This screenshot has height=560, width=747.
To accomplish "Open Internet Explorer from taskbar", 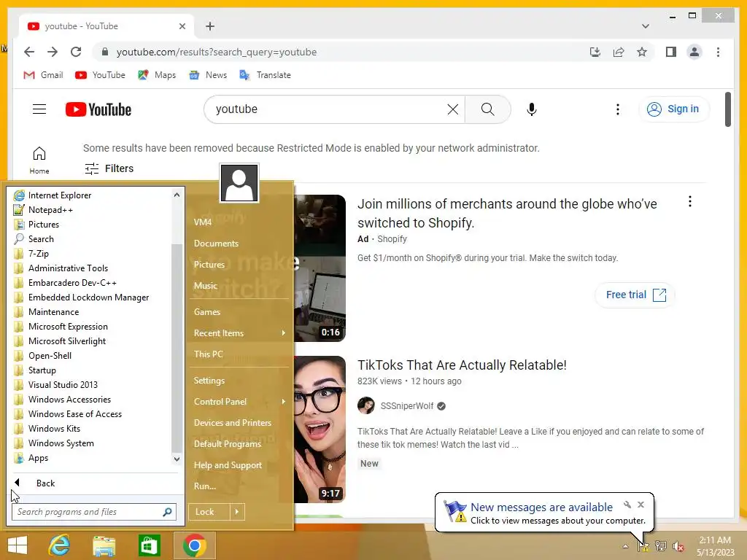I will point(60,545).
